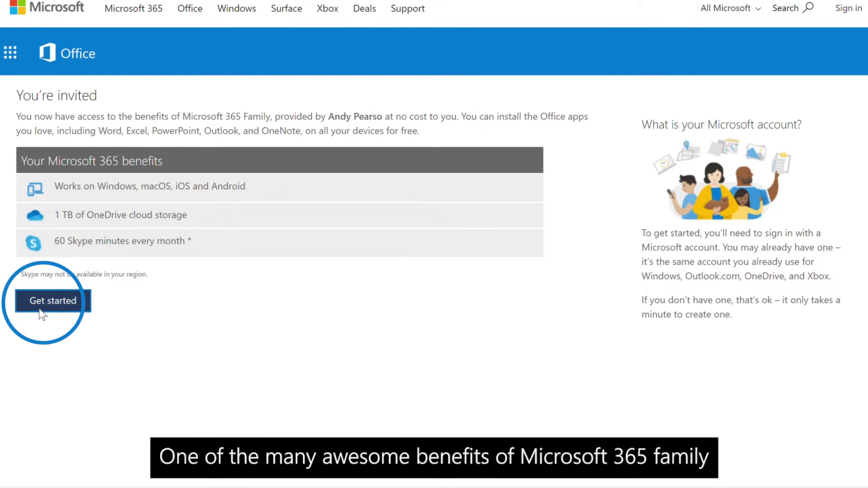The width and height of the screenshot is (868, 488).
Task: Click the Sign in link
Action: click(x=848, y=8)
